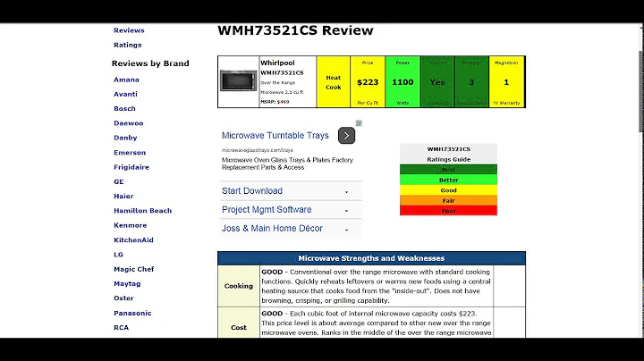Click the MSRP: $469 text
The width and height of the screenshot is (644, 361).
coord(275,102)
